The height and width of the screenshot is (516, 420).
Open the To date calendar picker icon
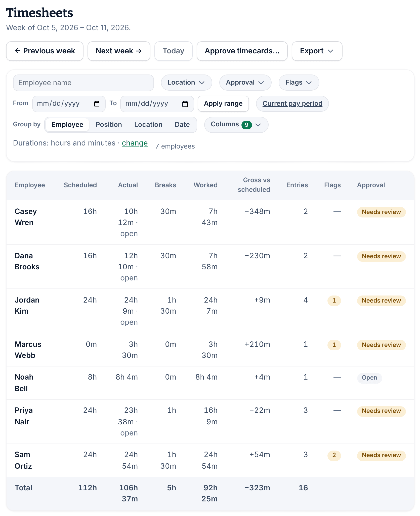[x=185, y=104]
